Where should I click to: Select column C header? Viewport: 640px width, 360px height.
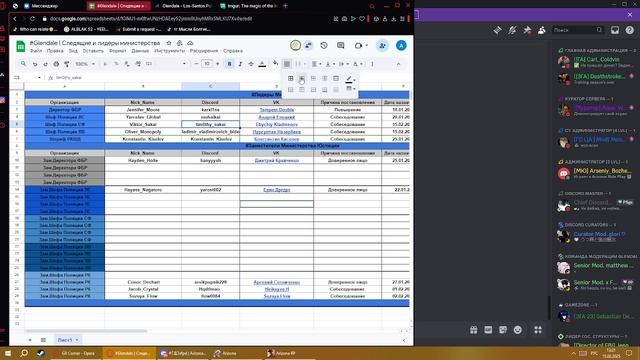click(210, 86)
